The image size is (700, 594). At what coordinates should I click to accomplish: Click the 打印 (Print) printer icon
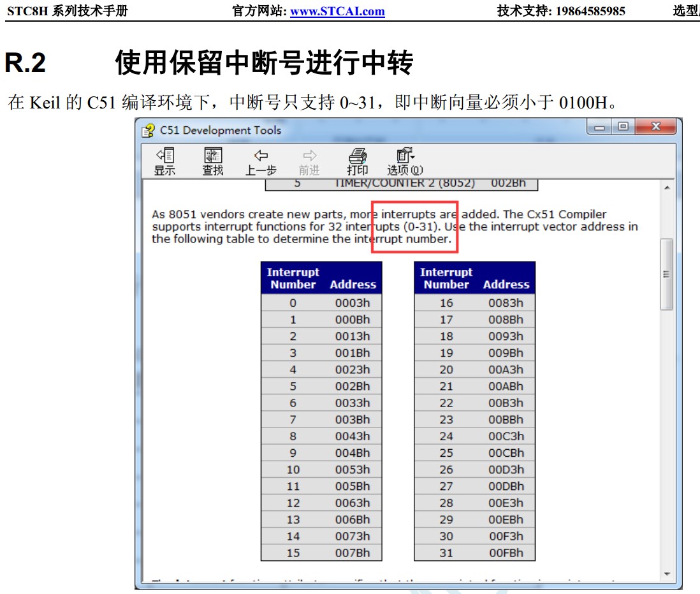point(358,161)
